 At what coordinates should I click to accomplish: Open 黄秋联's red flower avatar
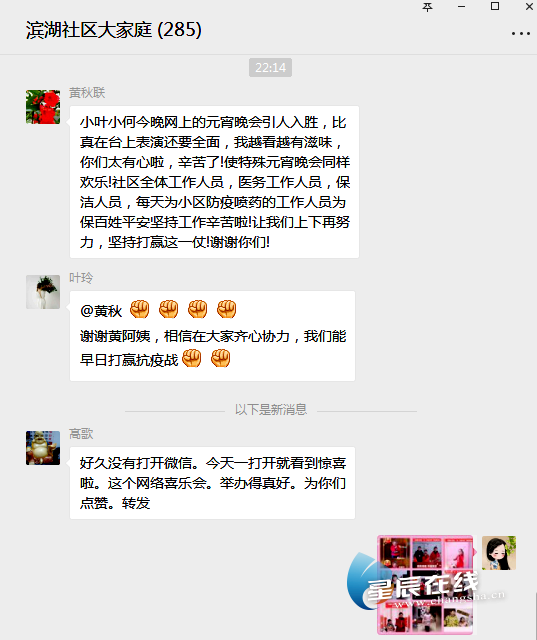tap(43, 107)
